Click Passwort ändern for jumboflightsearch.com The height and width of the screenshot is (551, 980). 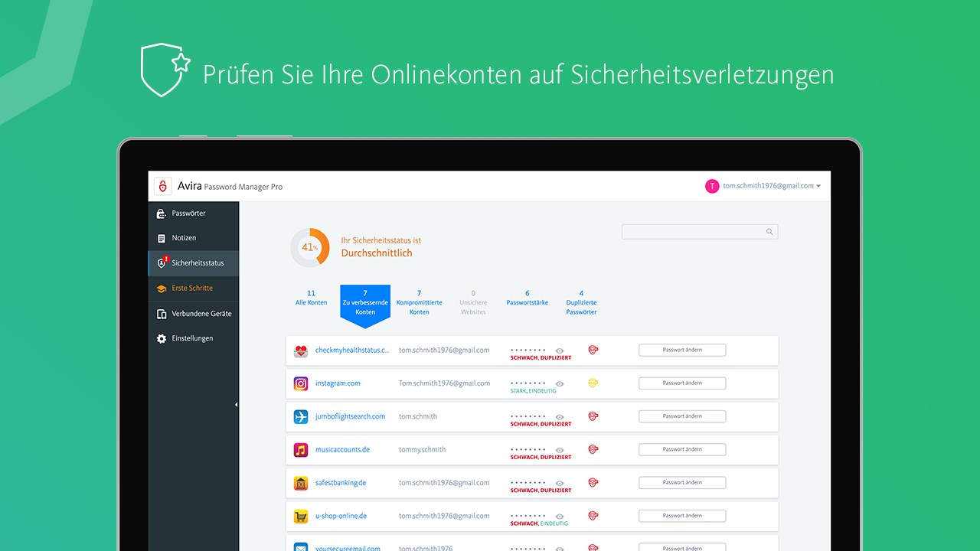tap(682, 416)
